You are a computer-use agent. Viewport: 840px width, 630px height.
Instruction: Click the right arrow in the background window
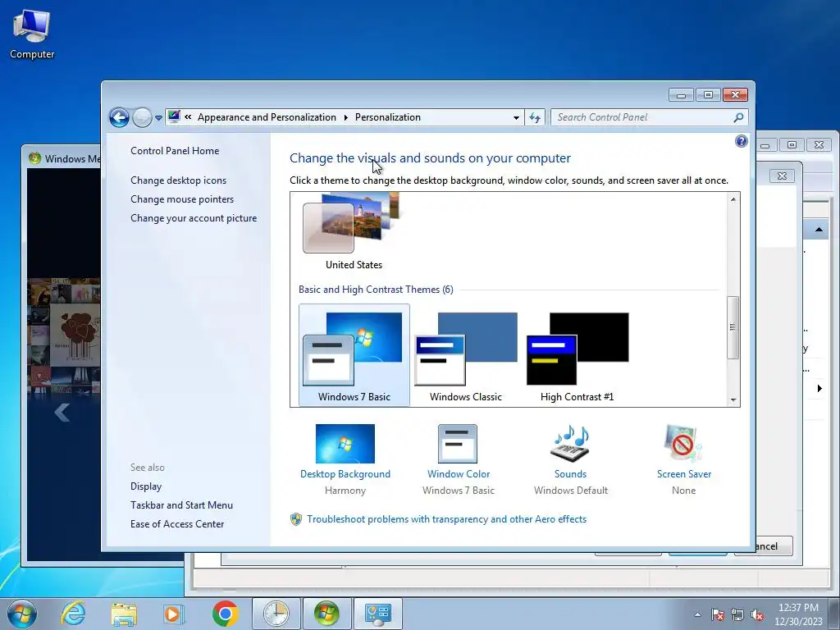[819, 388]
